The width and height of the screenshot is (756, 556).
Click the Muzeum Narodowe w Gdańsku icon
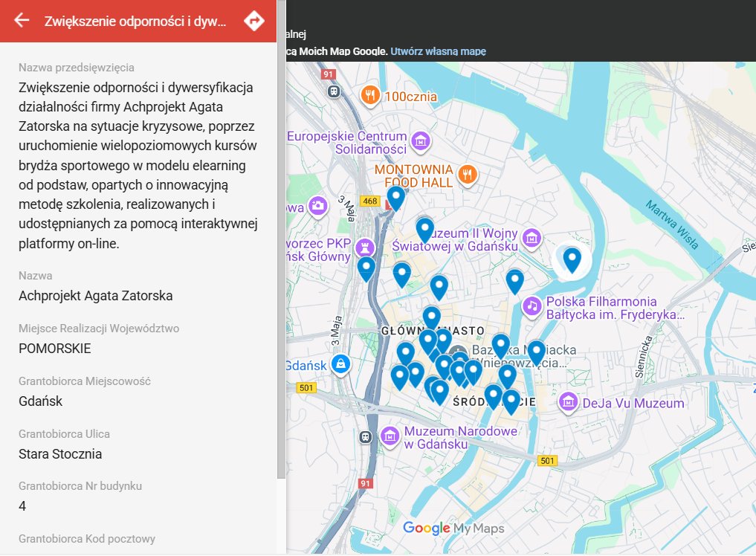(x=390, y=436)
